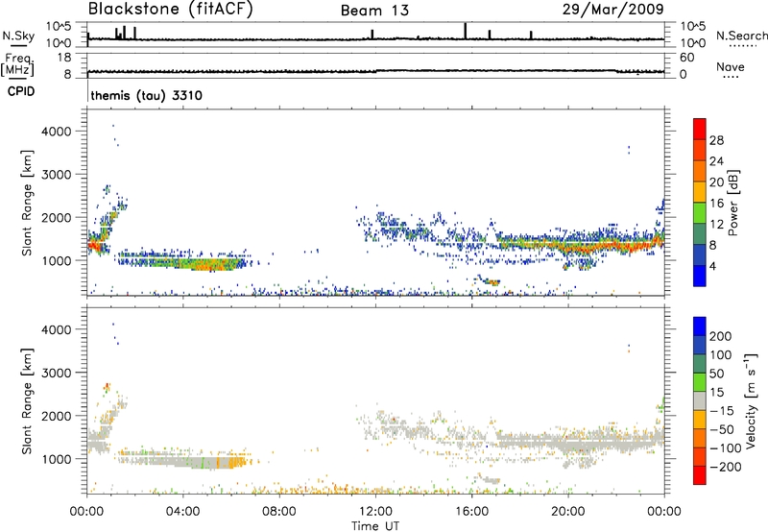Click the '12:00' time axis tick label
Image resolution: width=768 pixels, height=532 pixels.
375,512
